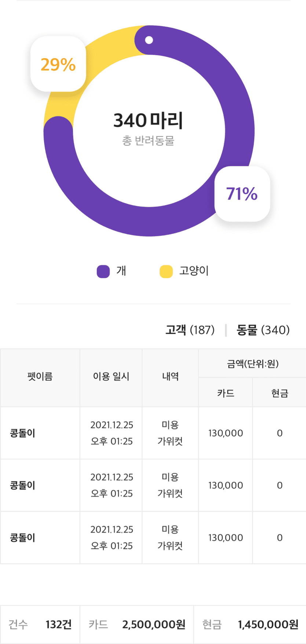Click the white dot on the donut chart
Image resolution: width=306 pixels, height=644 pixels.
(149, 40)
